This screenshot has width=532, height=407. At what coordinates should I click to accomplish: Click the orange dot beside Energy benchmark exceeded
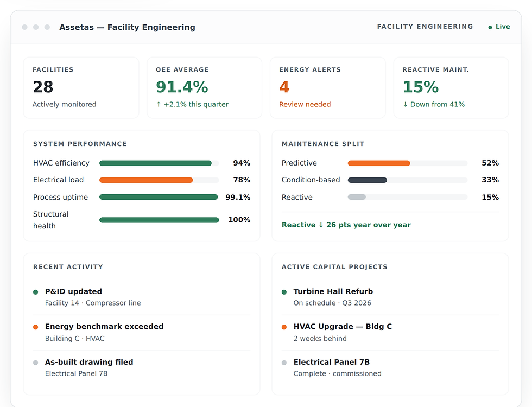click(36, 327)
